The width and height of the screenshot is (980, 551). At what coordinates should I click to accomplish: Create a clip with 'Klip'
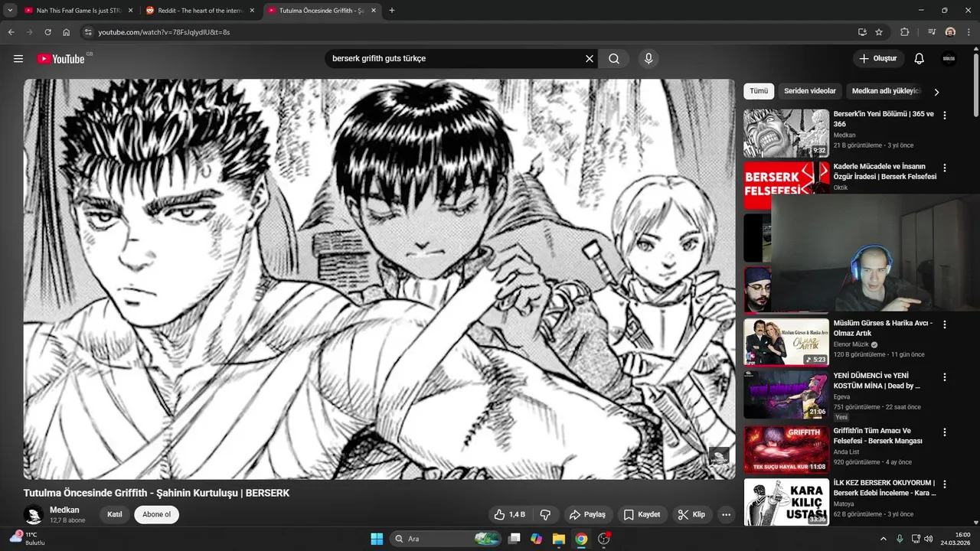point(691,514)
